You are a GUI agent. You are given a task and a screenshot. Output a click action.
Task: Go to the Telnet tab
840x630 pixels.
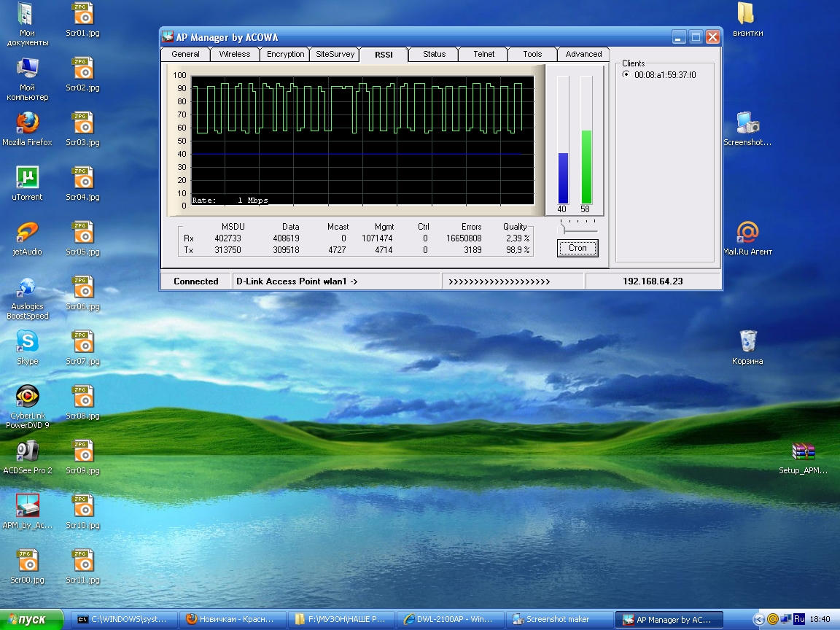pyautogui.click(x=483, y=54)
